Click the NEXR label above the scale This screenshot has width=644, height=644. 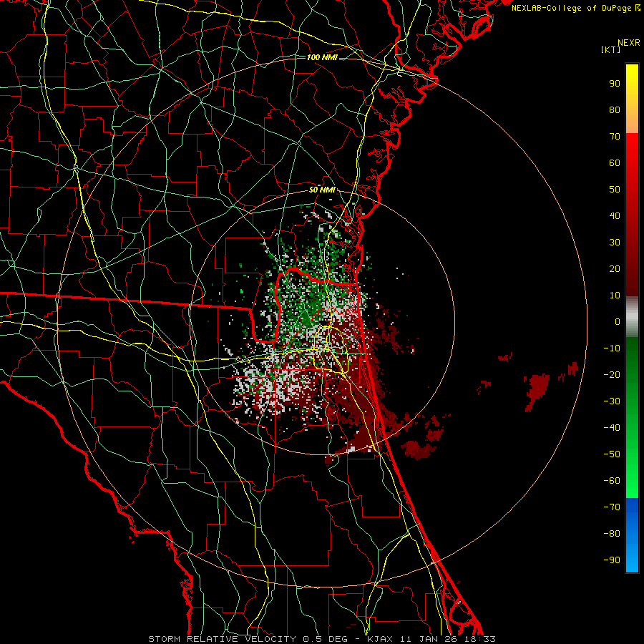tap(628, 43)
